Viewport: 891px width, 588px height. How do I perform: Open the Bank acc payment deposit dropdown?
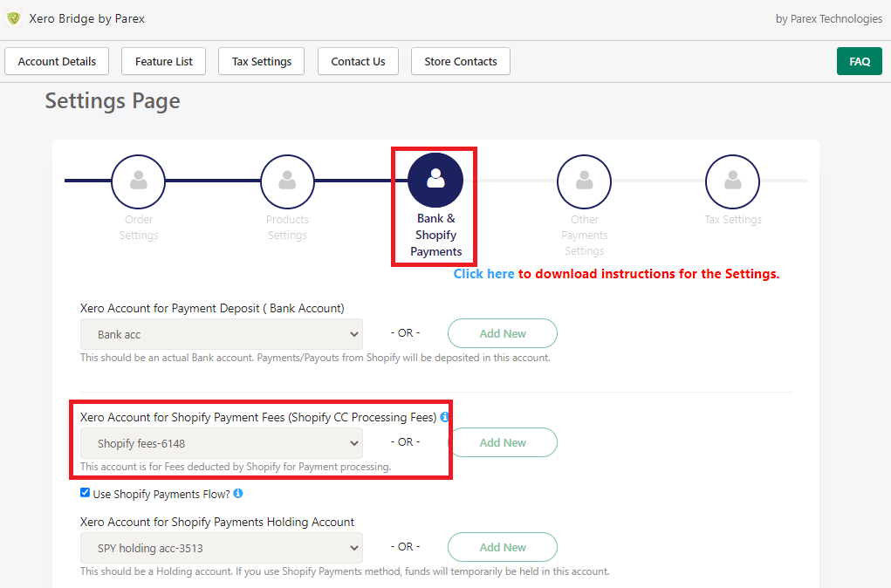[x=222, y=334]
